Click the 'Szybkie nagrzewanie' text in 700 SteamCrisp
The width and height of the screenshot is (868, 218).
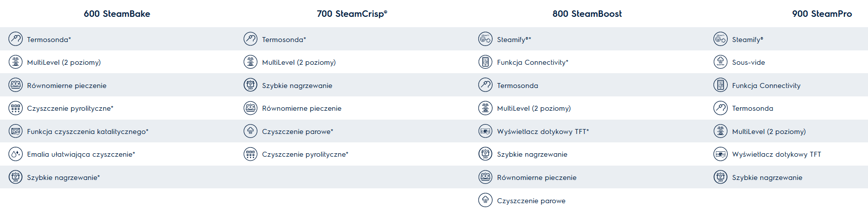297,86
